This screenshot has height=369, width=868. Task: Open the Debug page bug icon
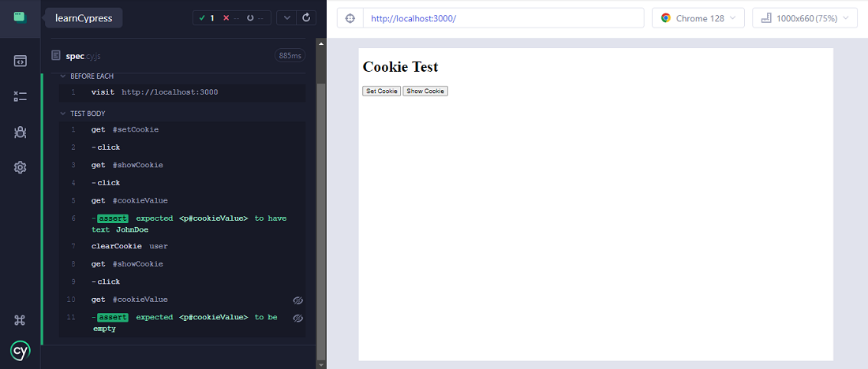(20, 132)
